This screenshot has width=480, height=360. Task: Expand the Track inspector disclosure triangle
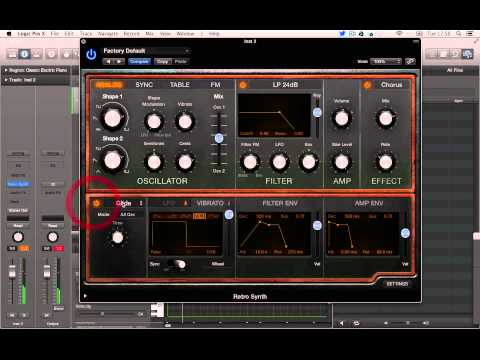click(x=6, y=80)
